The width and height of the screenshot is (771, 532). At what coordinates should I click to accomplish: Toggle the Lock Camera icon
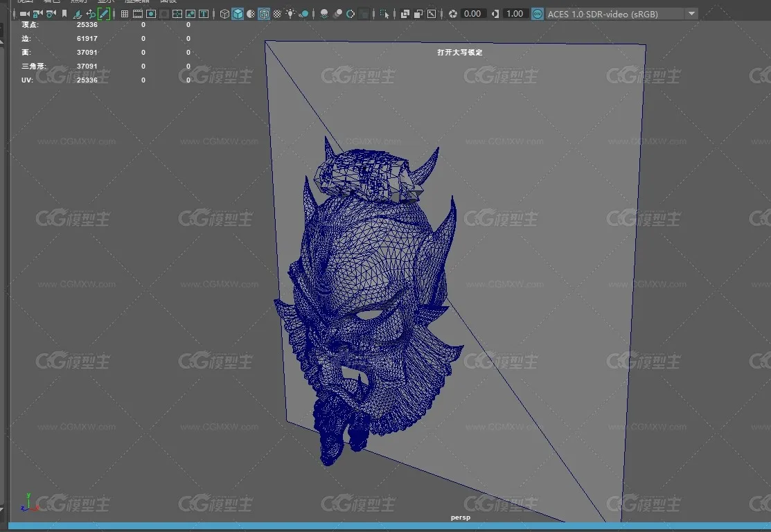38,14
